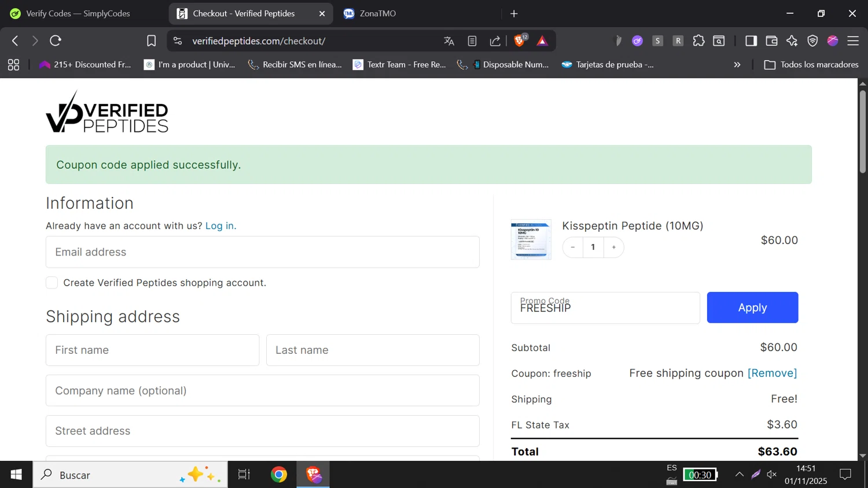Click the Kisspeptin quantity value box

click(593, 247)
